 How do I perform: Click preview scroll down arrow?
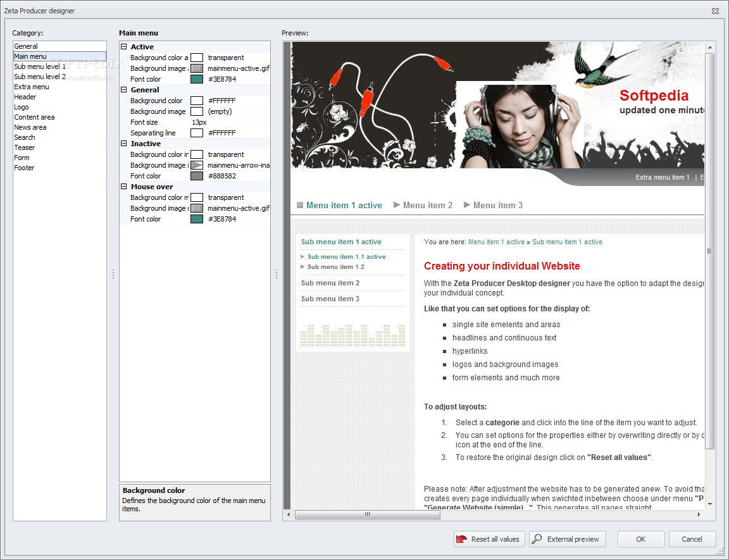point(709,504)
